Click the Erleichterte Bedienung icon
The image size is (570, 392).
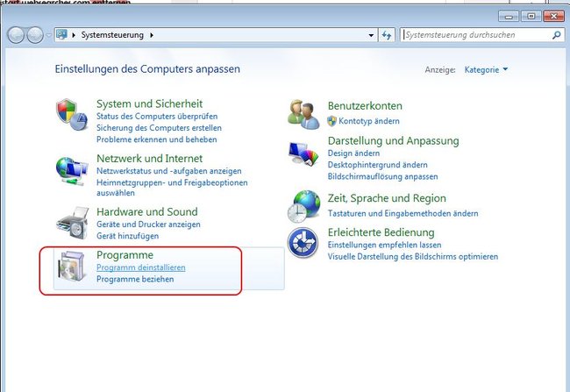(303, 243)
